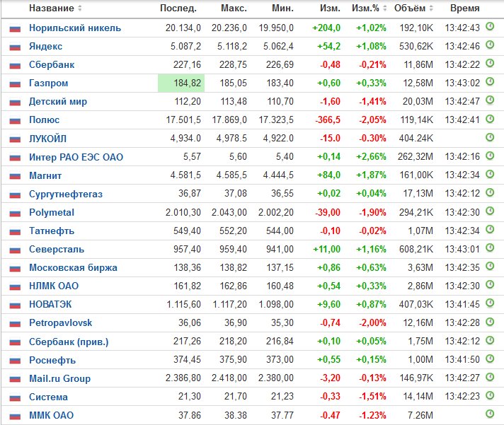
Task: Open НЛМК ОАО stock link
Action: coord(54,286)
